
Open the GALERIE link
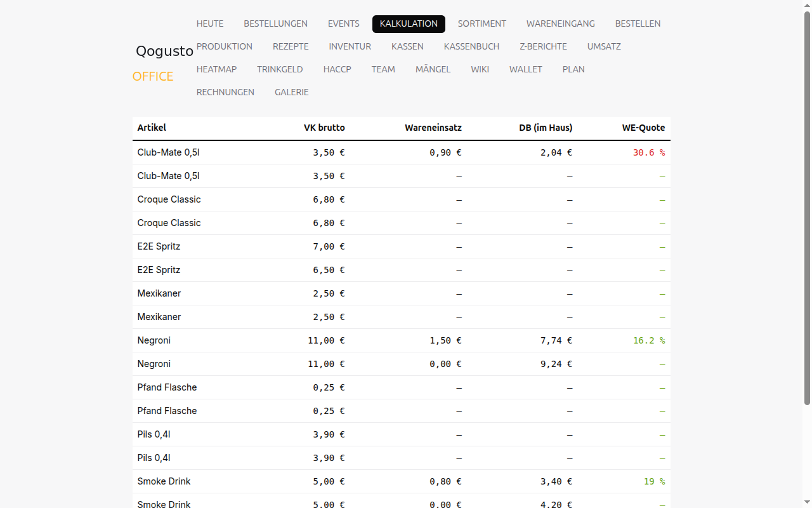292,92
